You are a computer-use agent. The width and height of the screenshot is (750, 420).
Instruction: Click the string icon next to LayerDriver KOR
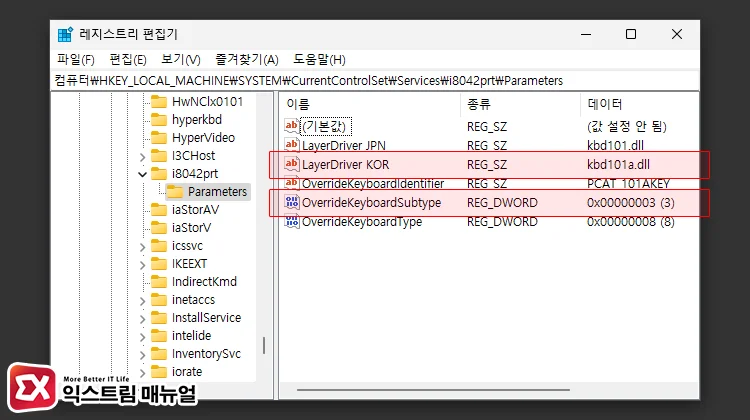coord(292,164)
